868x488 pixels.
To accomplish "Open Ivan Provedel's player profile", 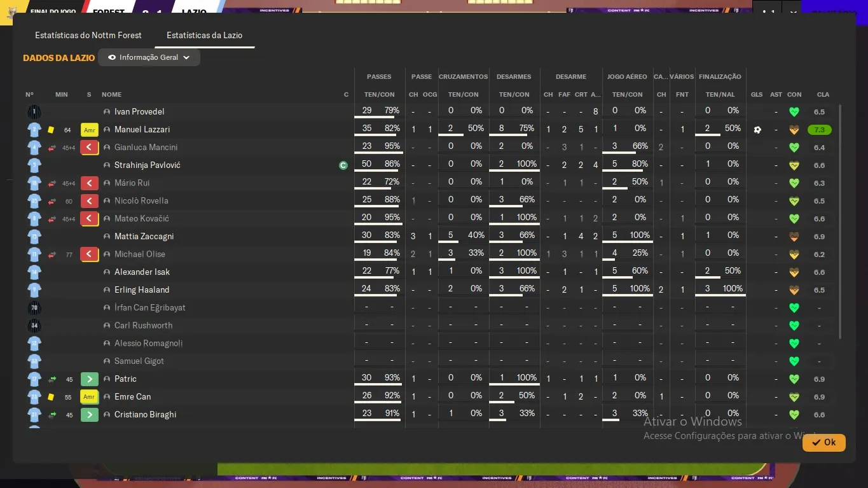I will tap(139, 112).
